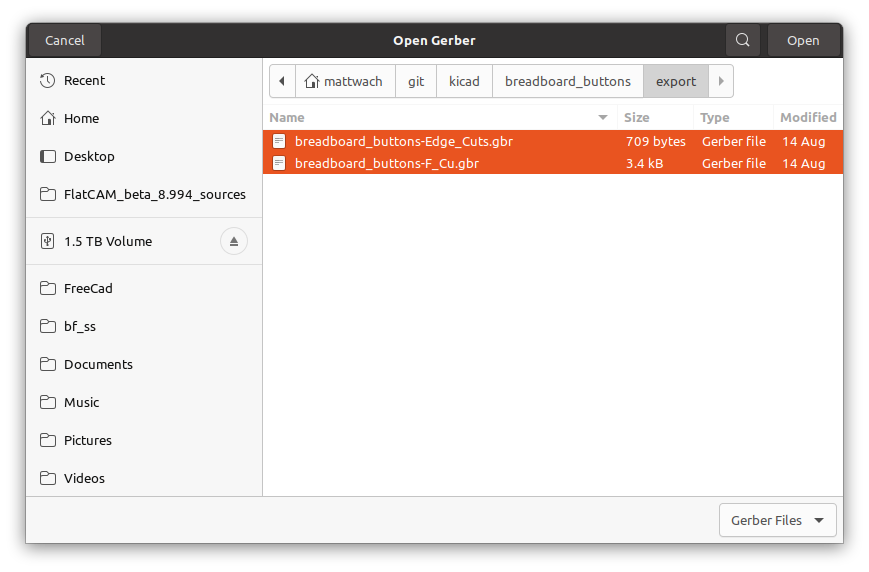This screenshot has width=869, height=572.
Task: Open Pictures label in sidebar
Action: coord(88,440)
